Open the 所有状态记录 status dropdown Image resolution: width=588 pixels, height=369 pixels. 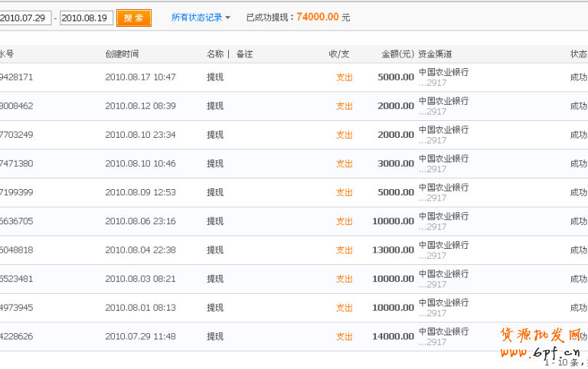201,18
